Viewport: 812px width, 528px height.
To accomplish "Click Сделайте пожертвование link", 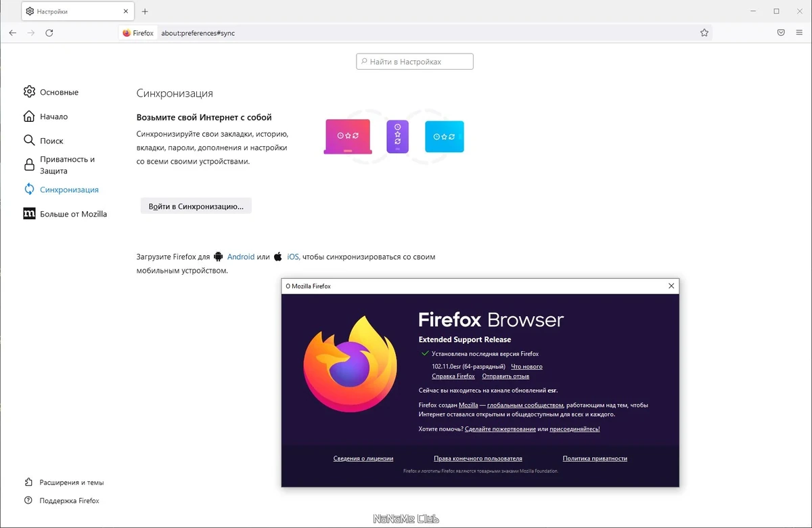I will click(501, 428).
